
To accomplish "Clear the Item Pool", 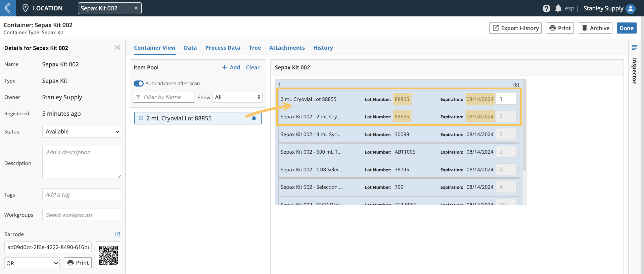I will [x=252, y=67].
